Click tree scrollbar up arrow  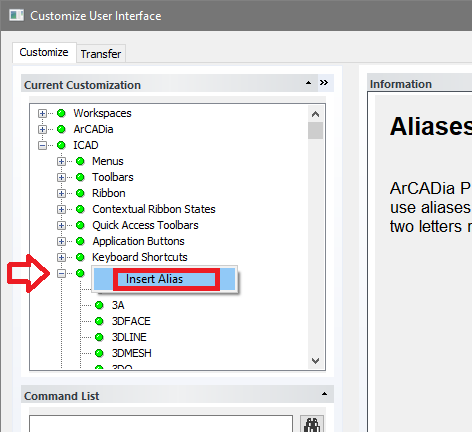coord(315,114)
